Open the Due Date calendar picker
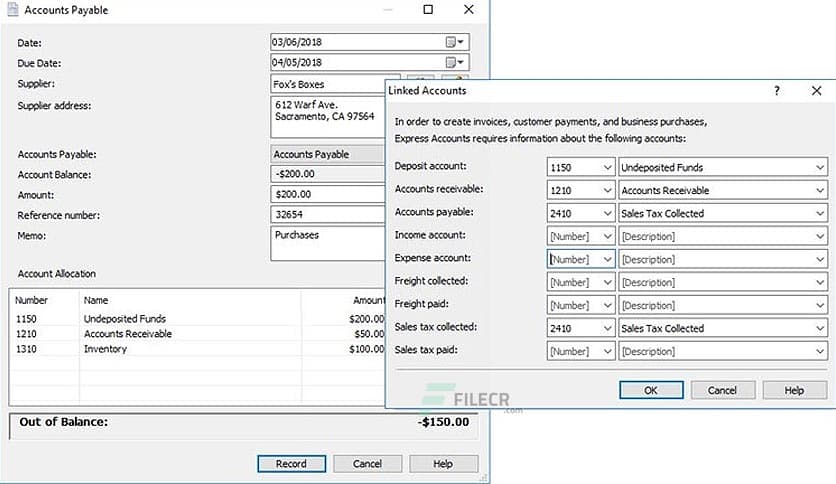 point(454,62)
